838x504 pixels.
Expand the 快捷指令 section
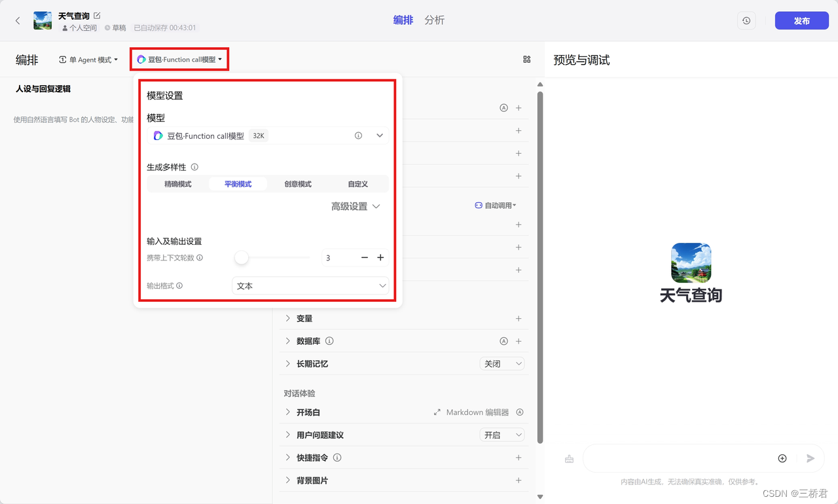(x=287, y=458)
